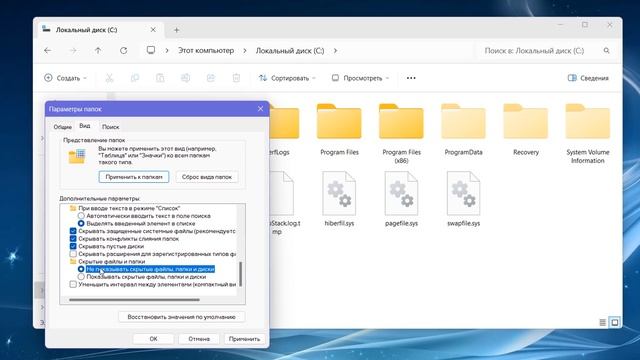Screen dimensions: 640x360
Task: Open the Просмотреть dropdown
Action: coord(360,78)
